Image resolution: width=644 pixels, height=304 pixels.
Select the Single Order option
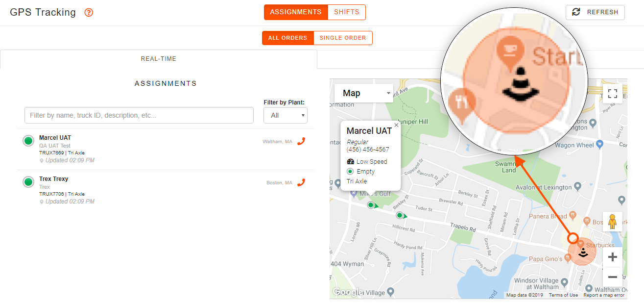click(343, 38)
